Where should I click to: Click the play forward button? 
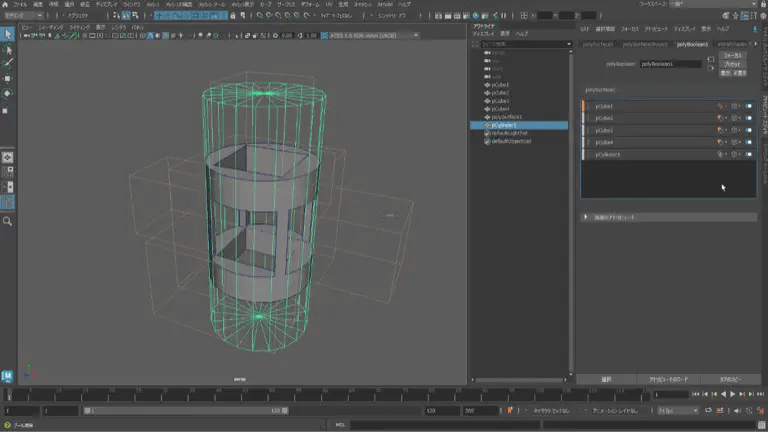point(733,394)
